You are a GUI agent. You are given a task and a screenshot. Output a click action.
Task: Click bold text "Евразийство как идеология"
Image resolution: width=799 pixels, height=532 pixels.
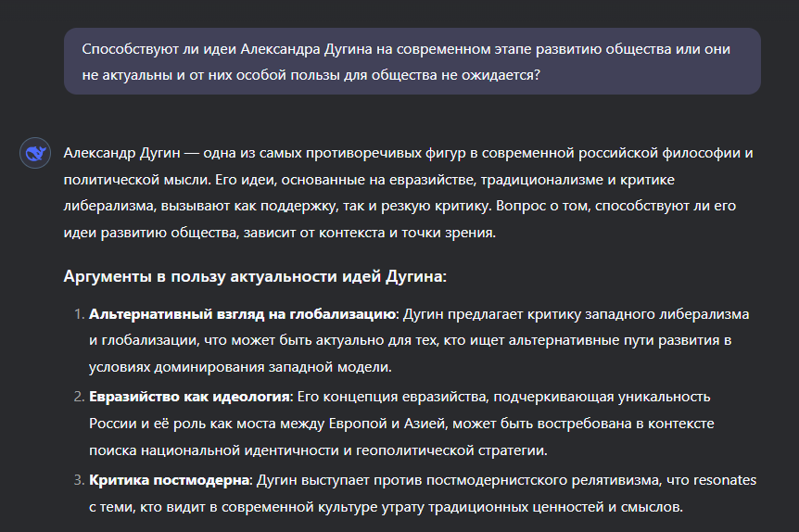pyautogui.click(x=189, y=398)
